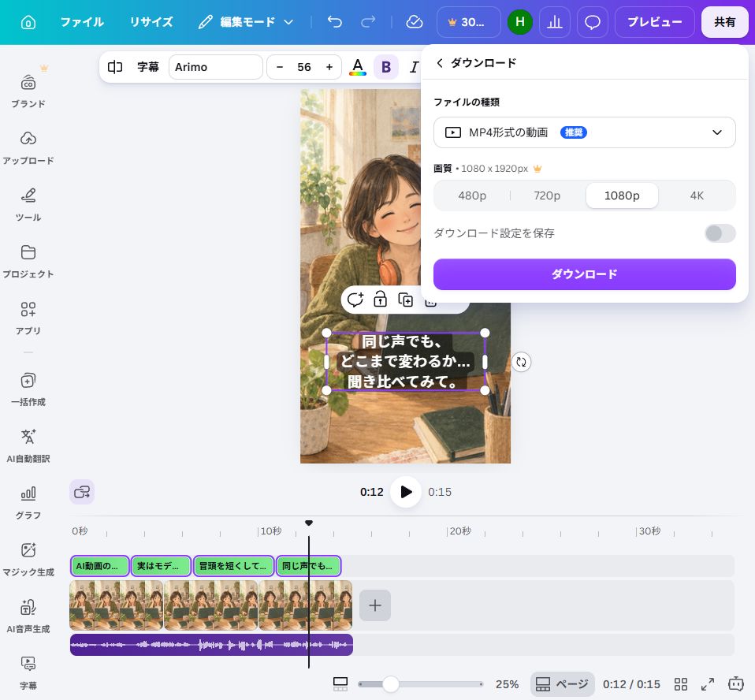Viewport: 755px width, 700px height.
Task: Open the リサイズ menu
Action: (151, 22)
